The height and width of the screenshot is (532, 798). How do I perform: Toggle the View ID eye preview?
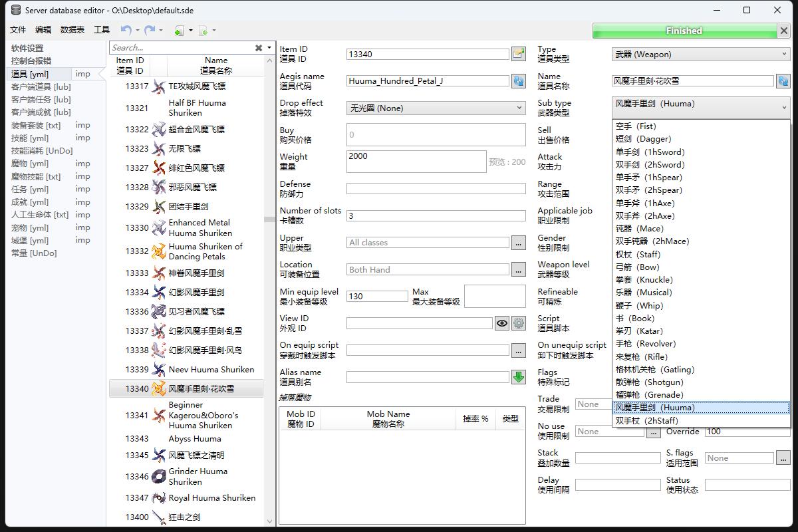502,323
